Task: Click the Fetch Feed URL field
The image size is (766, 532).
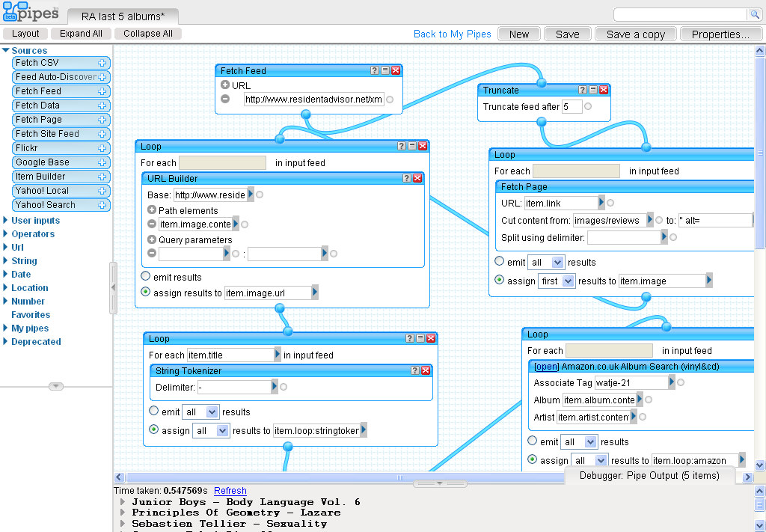Action: 314,100
